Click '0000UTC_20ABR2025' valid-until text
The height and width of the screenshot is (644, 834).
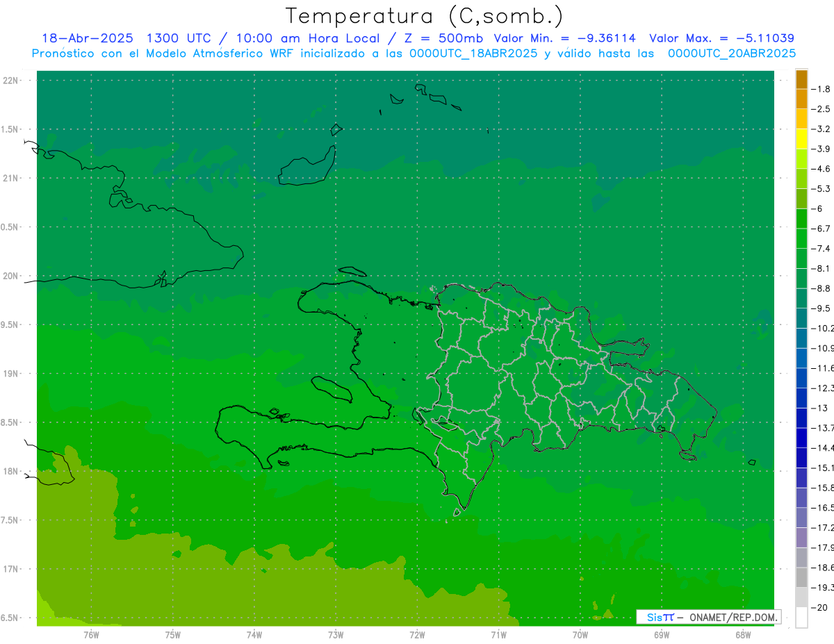click(732, 53)
